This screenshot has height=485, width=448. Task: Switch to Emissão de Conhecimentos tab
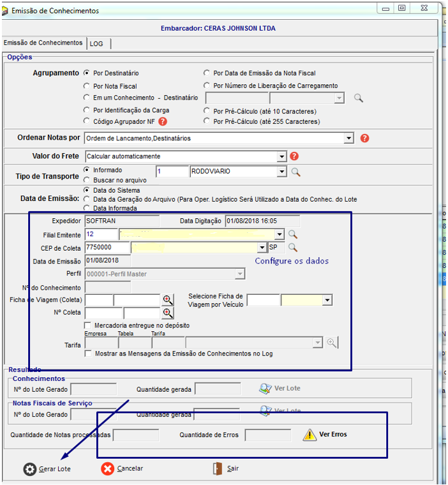pos(43,43)
